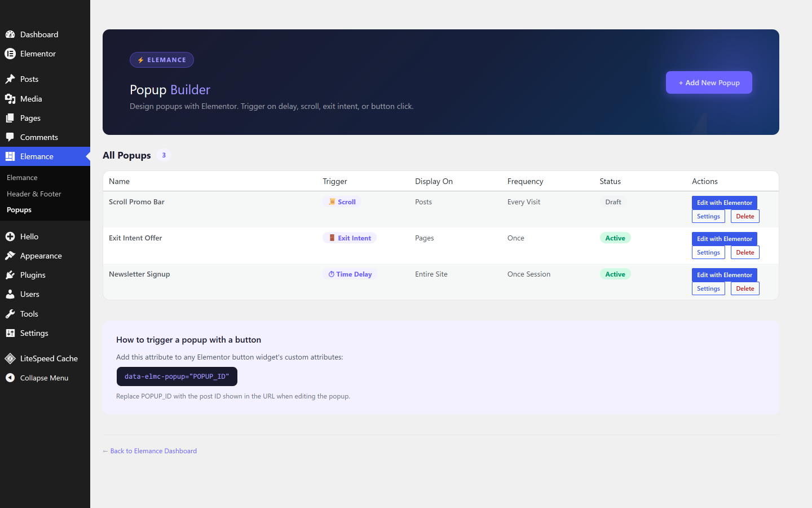This screenshot has width=812, height=508.
Task: Click the clock icon in Time Delay badge
Action: tap(332, 274)
